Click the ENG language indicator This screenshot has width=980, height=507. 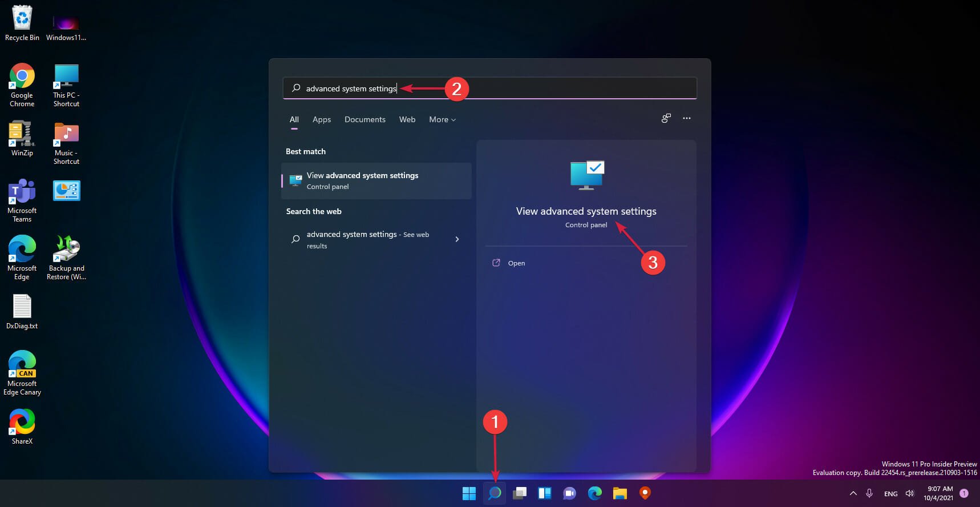(x=890, y=494)
